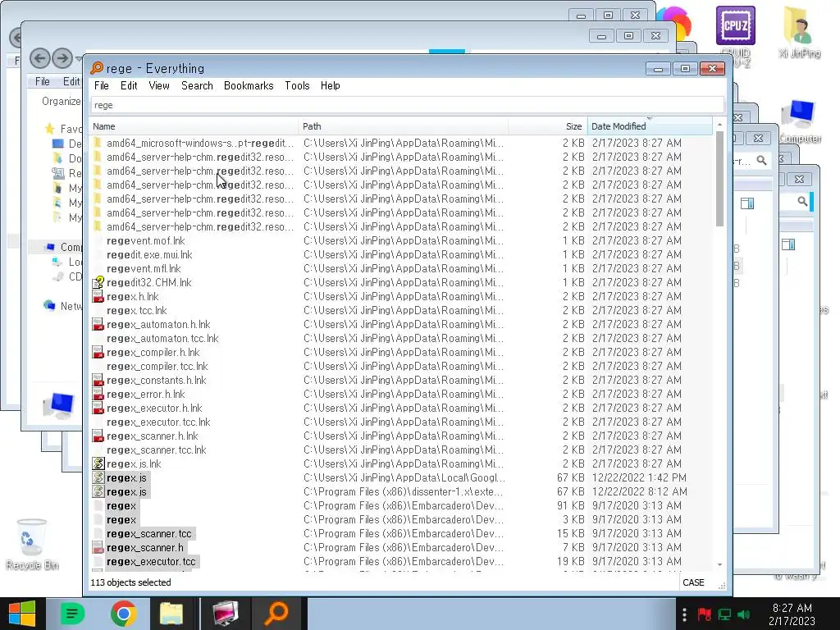Screen dimensions: 840x630
Task: Select the regex.js.lnk script icon
Action: click(x=98, y=463)
